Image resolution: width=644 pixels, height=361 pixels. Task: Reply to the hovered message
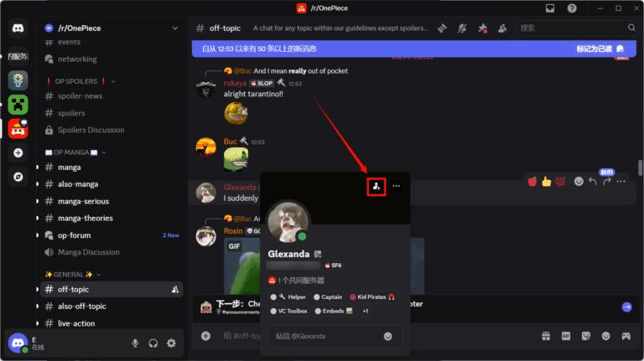click(593, 181)
